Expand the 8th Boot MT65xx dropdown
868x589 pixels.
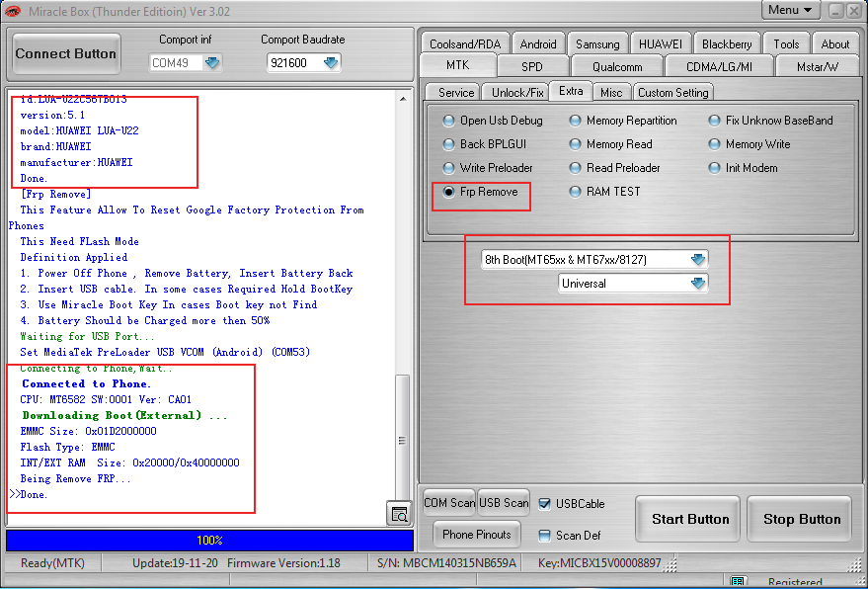tap(697, 259)
